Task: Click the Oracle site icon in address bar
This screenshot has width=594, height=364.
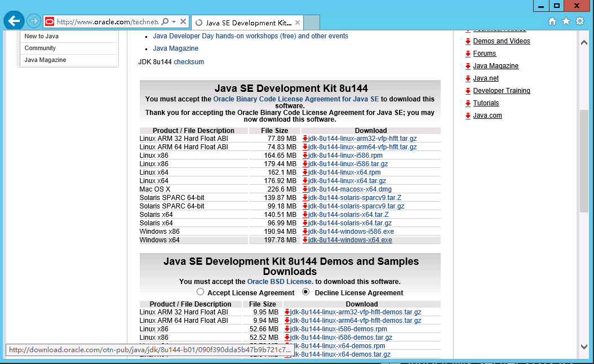Action: point(50,22)
